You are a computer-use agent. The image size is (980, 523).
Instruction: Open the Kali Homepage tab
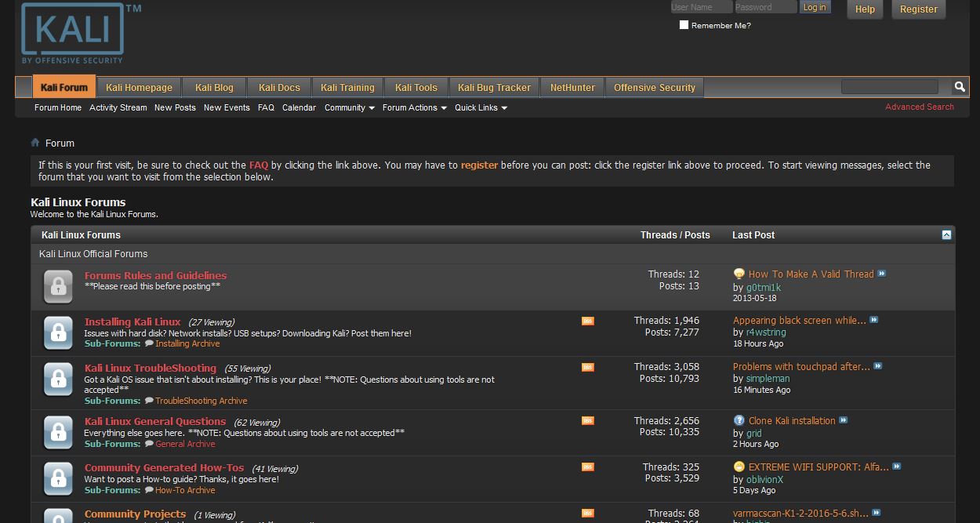tap(139, 87)
